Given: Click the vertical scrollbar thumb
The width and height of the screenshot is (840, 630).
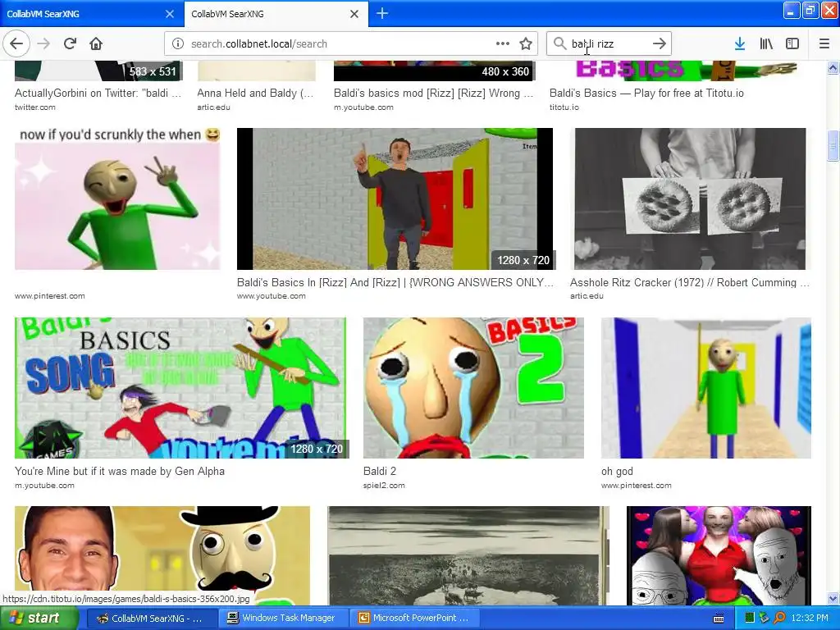Looking at the screenshot, I should tap(833, 145).
